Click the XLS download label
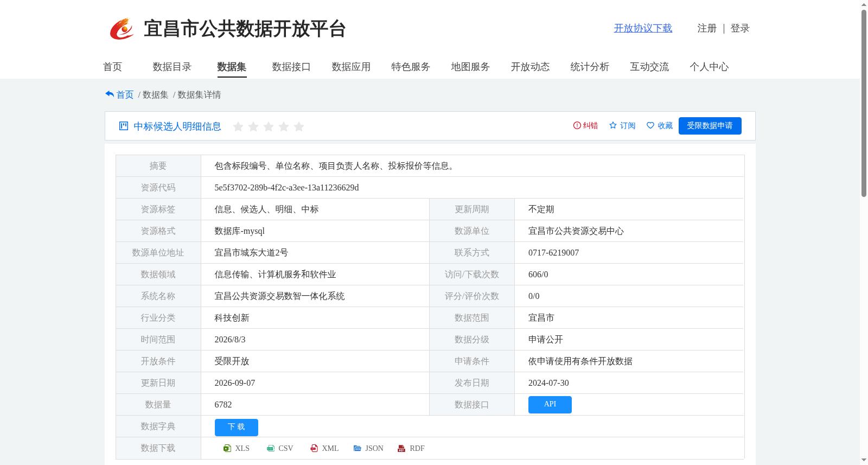Viewport: 868px width, 465px height. [242, 448]
